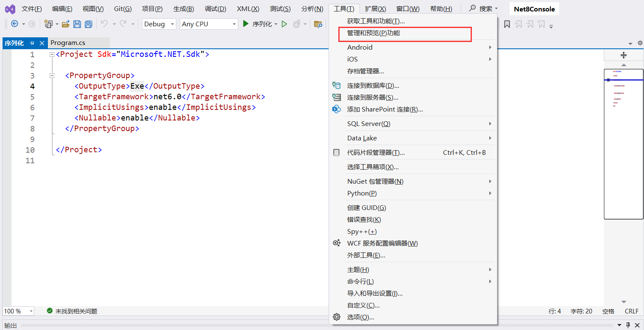Collapse the PropertyGroup node on line 3
The height and width of the screenshot is (330, 644).
[x=52, y=76]
